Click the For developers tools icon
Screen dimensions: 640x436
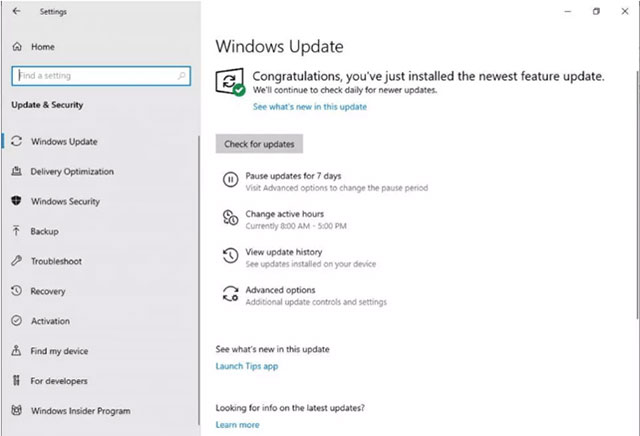(x=16, y=380)
